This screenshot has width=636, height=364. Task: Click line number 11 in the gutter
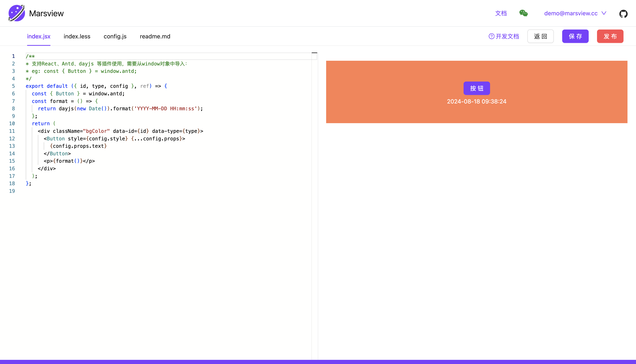pos(12,131)
